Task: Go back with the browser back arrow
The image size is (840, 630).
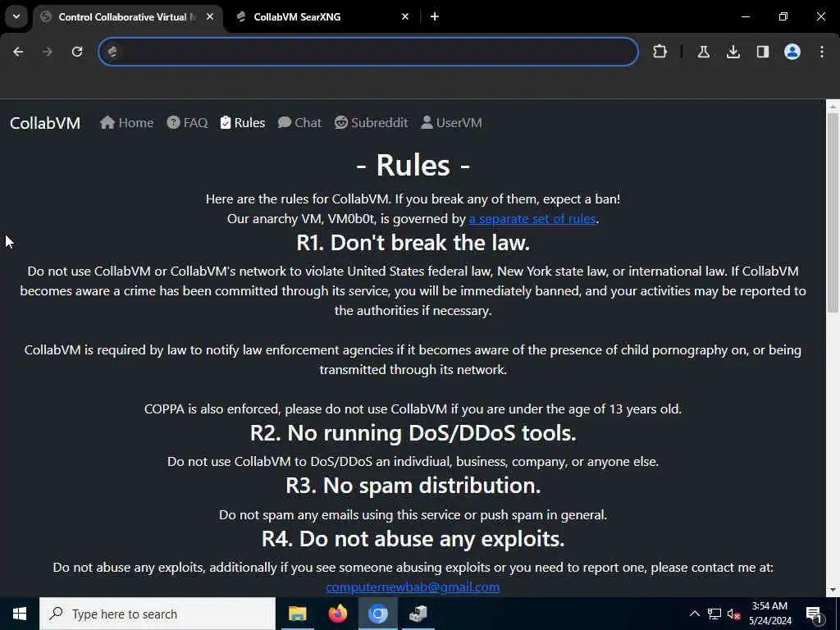Action: pos(18,52)
